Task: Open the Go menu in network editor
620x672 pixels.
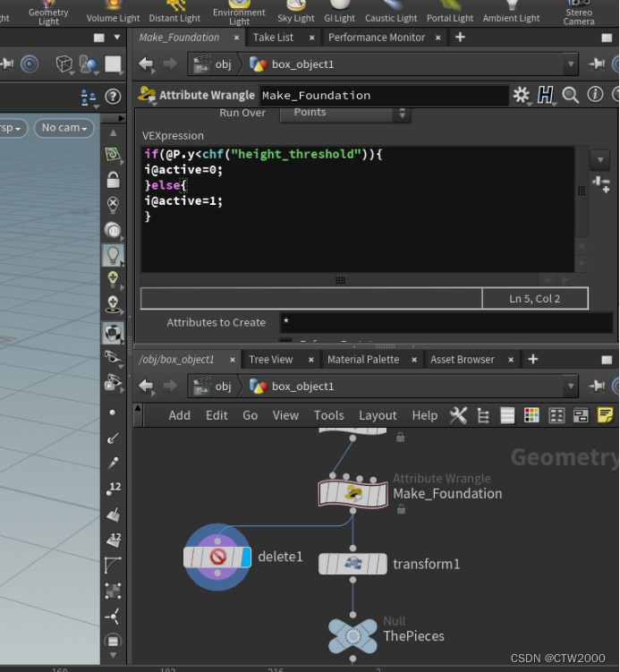Action: 250,415
